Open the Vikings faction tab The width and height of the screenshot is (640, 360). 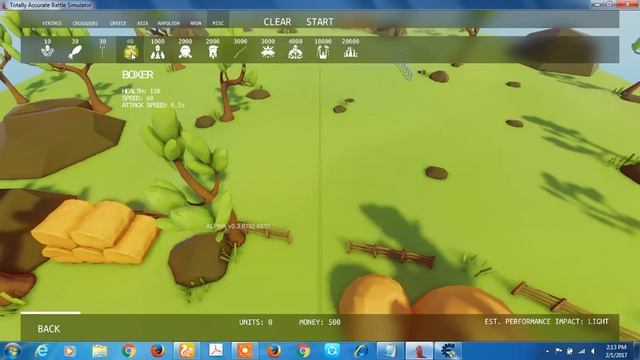coord(52,23)
